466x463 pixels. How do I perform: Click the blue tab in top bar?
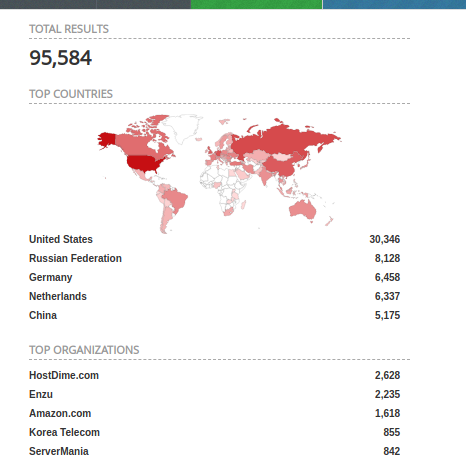(394, 4)
